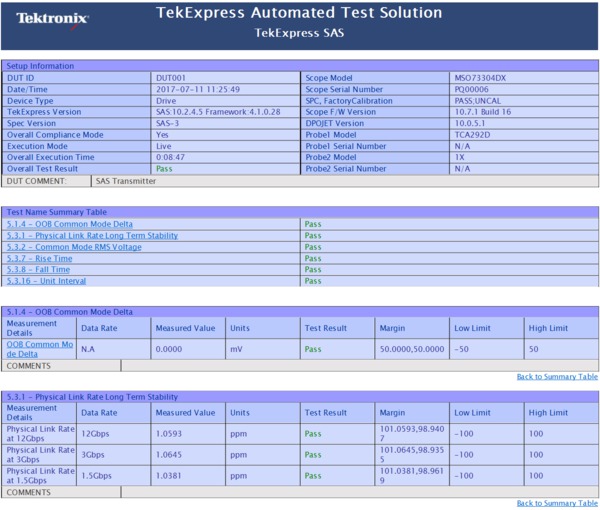Select Overall Execution Time value 0:08:47
Viewport: 600px width, 510px height.
click(x=170, y=157)
